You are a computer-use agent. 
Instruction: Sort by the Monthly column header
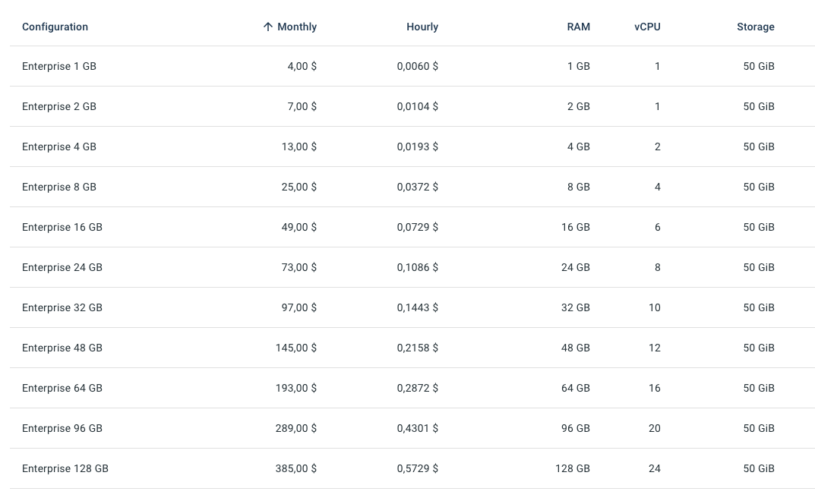tap(297, 27)
